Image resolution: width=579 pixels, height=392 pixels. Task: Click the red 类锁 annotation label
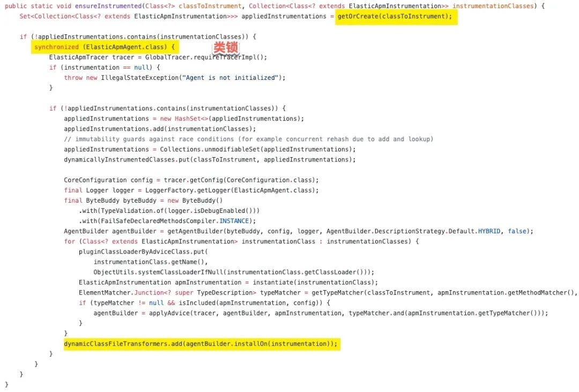coord(226,48)
